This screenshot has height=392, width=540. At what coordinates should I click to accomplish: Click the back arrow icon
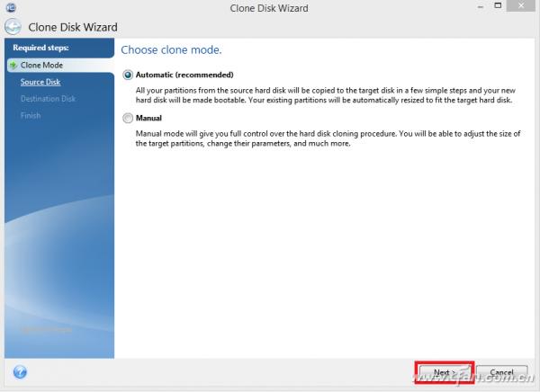(x=13, y=26)
